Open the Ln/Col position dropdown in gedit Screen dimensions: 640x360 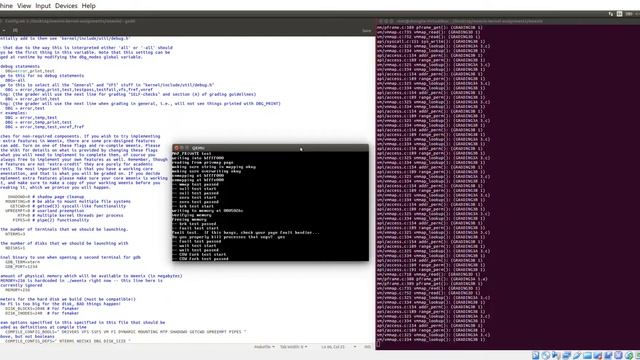coord(338,347)
